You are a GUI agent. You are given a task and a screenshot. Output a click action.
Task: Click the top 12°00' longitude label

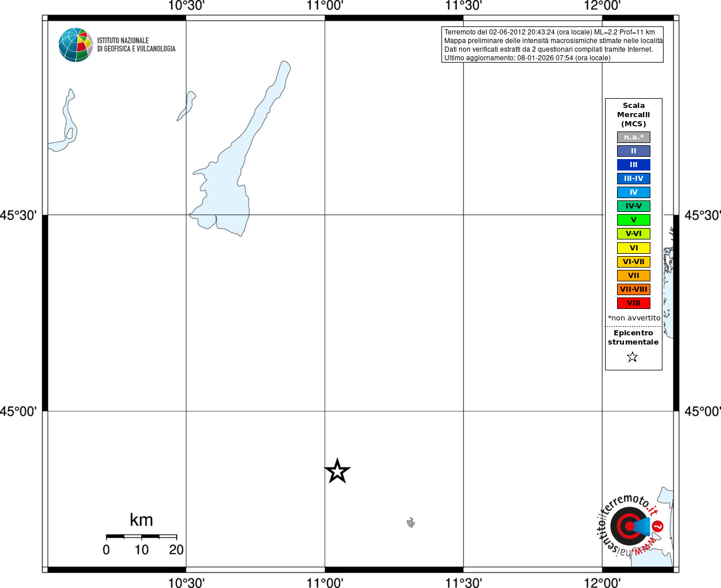(x=602, y=6)
